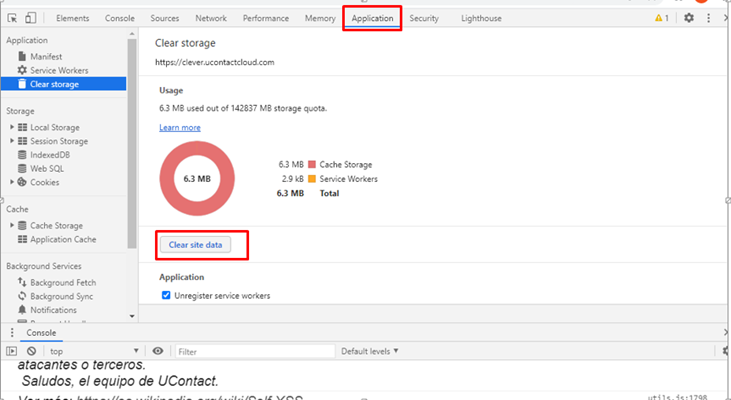
Task: Open the Learn more link
Action: pos(179,128)
